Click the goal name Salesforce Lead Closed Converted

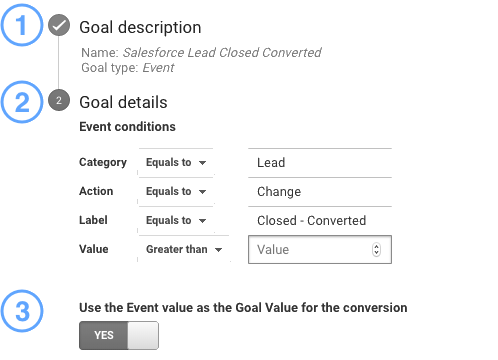222,53
